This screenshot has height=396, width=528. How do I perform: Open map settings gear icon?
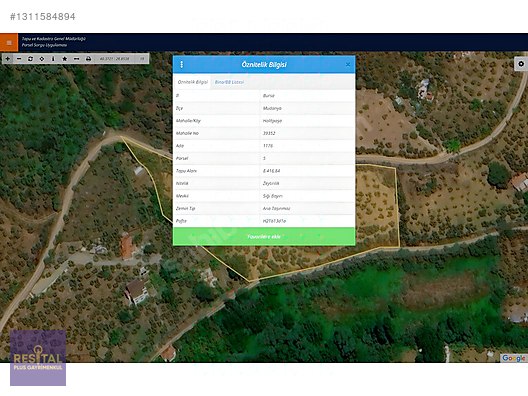[x=521, y=64]
